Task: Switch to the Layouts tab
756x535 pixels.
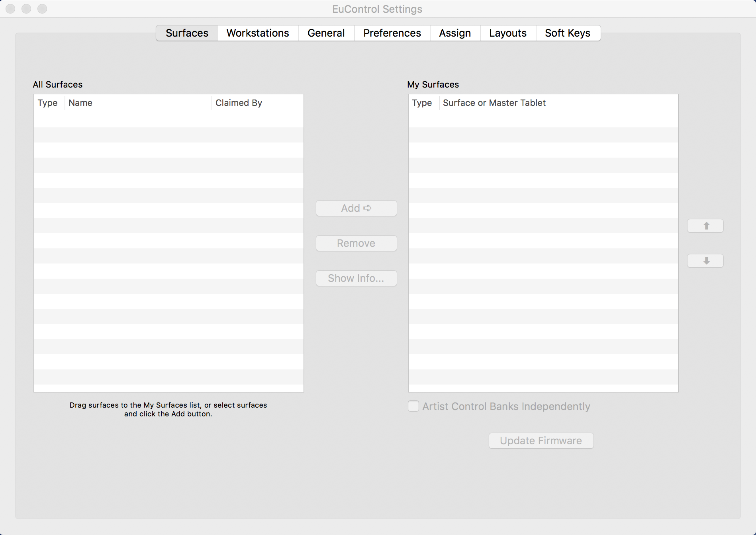Action: point(508,33)
